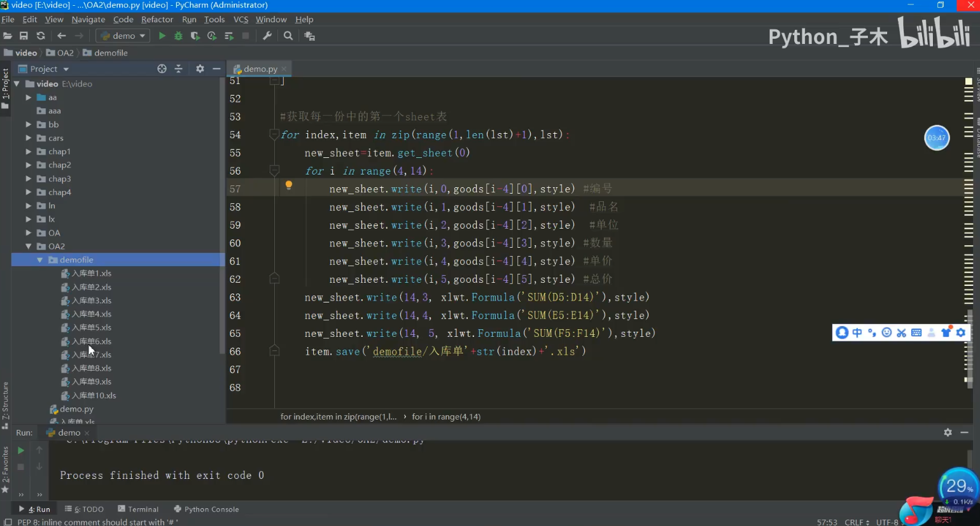The height and width of the screenshot is (526, 980).
Task: Run the demo configuration with green play icon
Action: [x=162, y=36]
